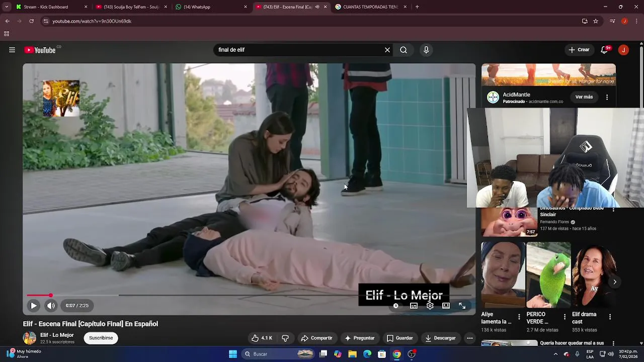Screen dimensions: 644x362
Task: Save video with Guardar button
Action: point(399,338)
